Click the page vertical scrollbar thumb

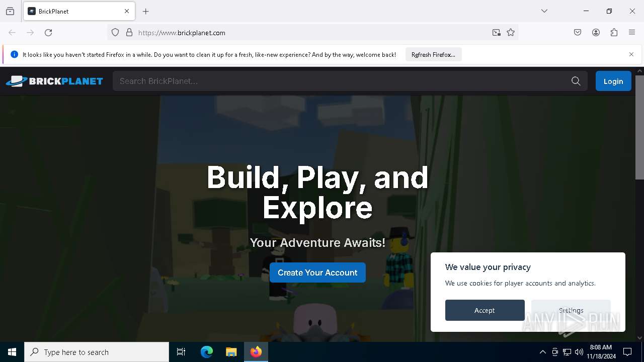[639, 127]
